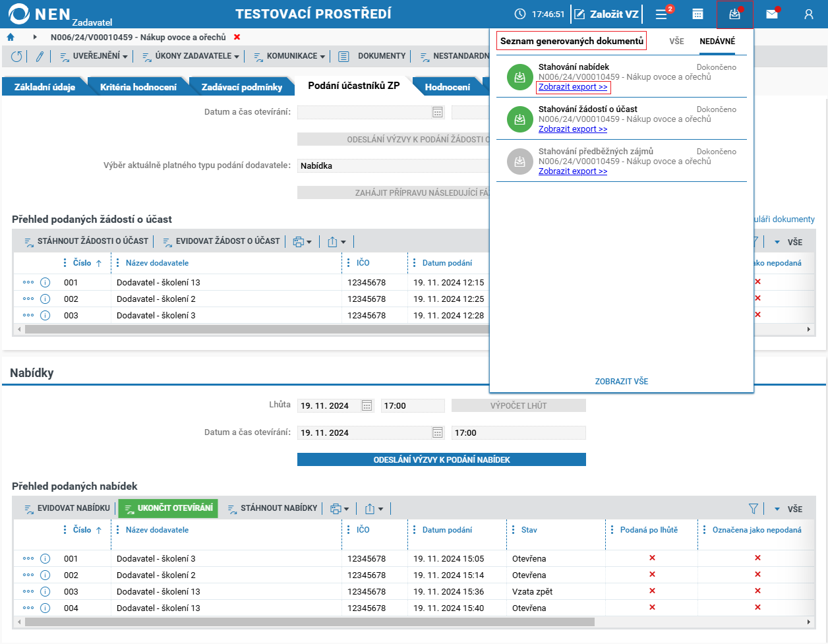This screenshot has height=644, width=828.
Task: Open the type of podání combo box showing Nabídka
Action: (393, 165)
